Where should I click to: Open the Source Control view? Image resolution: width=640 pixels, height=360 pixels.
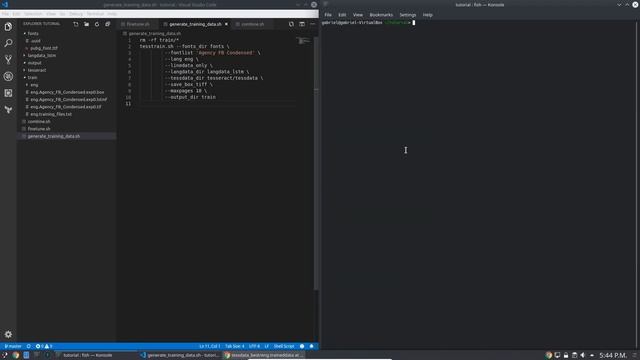coord(8,60)
